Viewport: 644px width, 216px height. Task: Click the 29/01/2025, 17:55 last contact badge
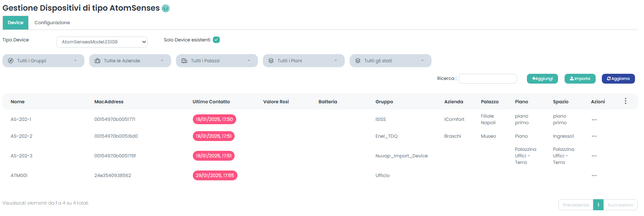coord(215,175)
